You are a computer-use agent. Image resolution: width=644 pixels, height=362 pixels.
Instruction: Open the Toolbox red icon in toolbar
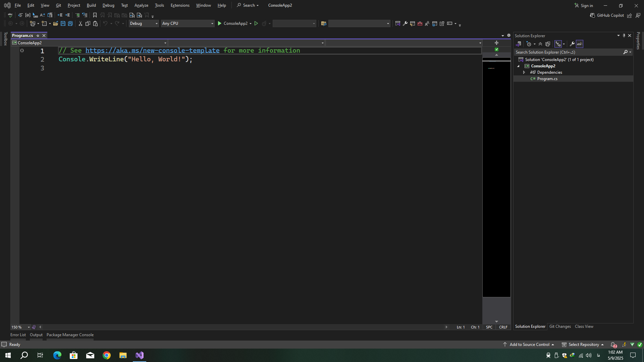(420, 23)
